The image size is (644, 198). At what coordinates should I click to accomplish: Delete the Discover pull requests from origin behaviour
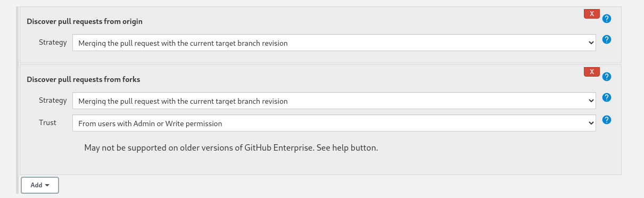tap(592, 14)
